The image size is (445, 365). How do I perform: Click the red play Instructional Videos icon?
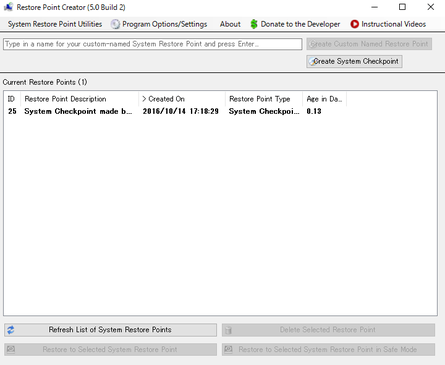pos(354,24)
